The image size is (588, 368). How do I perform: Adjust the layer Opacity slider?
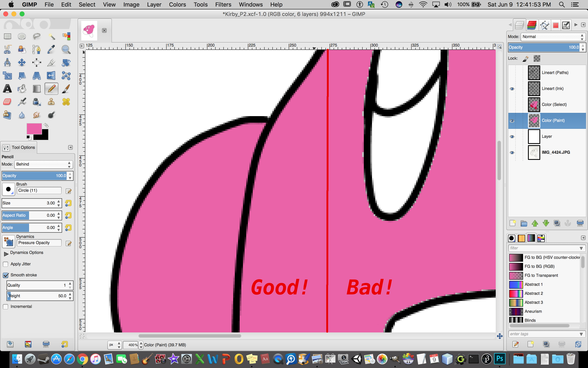coord(544,47)
